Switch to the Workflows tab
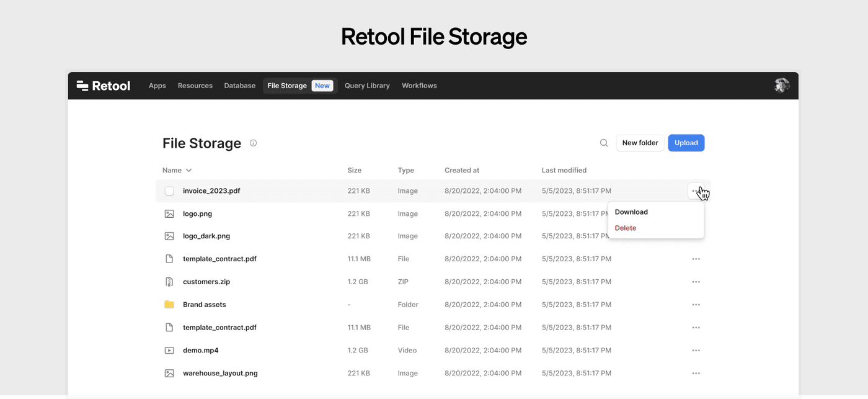The width and height of the screenshot is (868, 399). 419,86
